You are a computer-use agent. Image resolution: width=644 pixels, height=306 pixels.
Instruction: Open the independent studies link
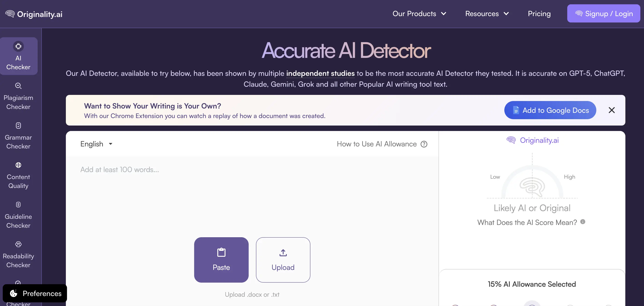tap(320, 73)
